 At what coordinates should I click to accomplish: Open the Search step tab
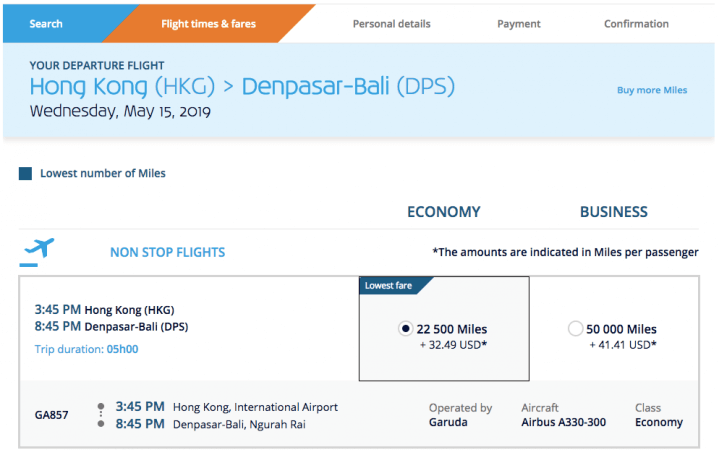click(46, 24)
